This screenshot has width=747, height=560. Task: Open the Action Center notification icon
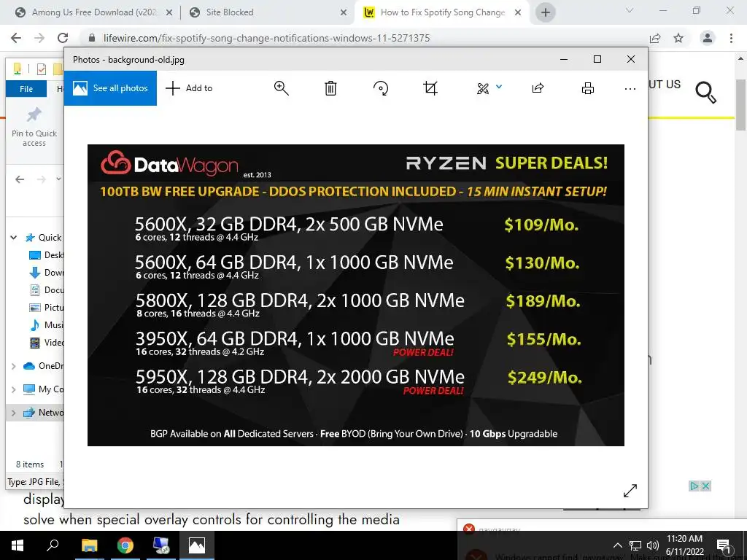pyautogui.click(x=724, y=545)
